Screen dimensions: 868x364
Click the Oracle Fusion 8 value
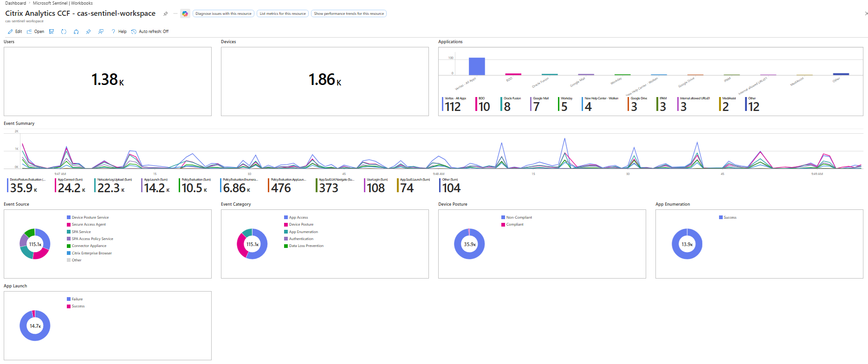[x=507, y=107]
